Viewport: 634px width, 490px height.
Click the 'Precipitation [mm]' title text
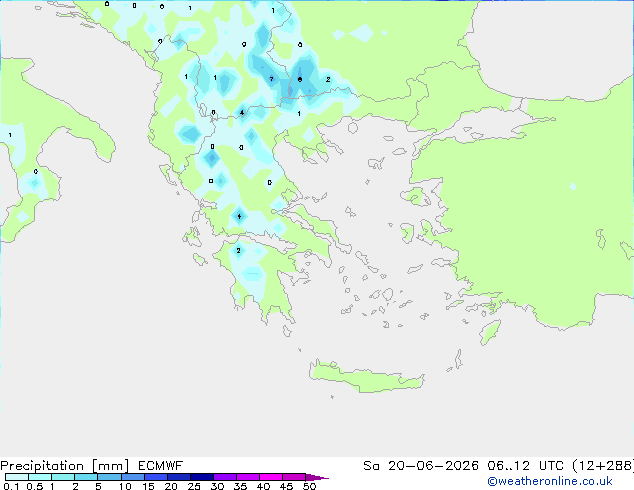[65, 466]
